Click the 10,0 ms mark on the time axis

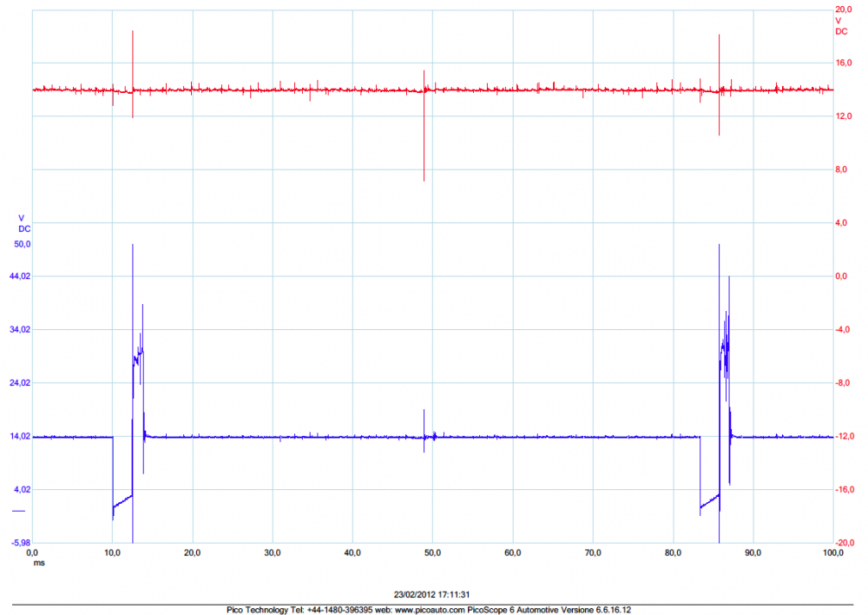(113, 552)
